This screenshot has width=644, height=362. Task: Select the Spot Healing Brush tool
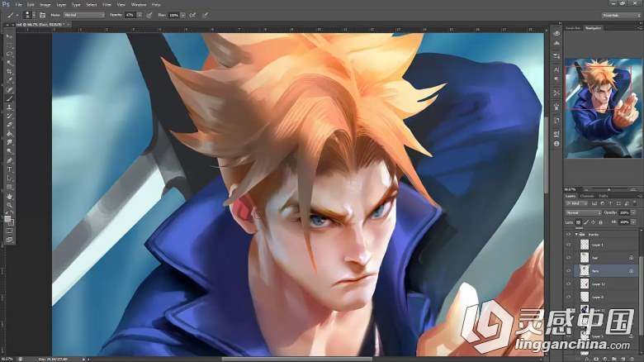pyautogui.click(x=9, y=90)
